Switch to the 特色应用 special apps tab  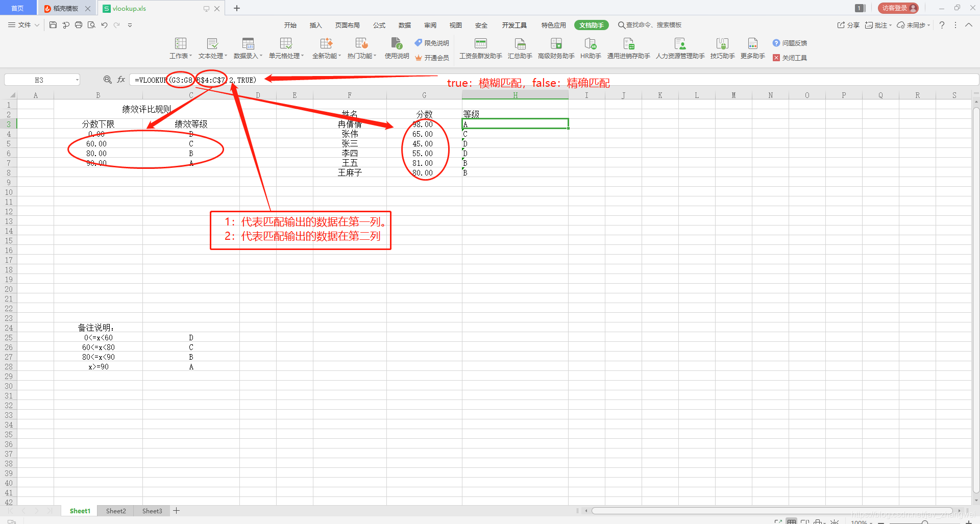[x=554, y=25]
